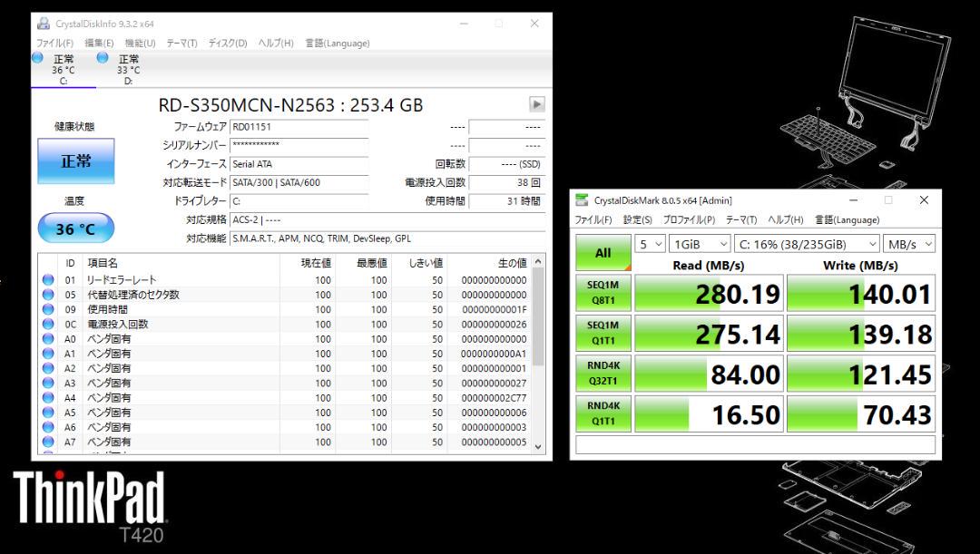This screenshot has width=980, height=554.
Task: Click status circle for ID A5 row
Action: 48,413
